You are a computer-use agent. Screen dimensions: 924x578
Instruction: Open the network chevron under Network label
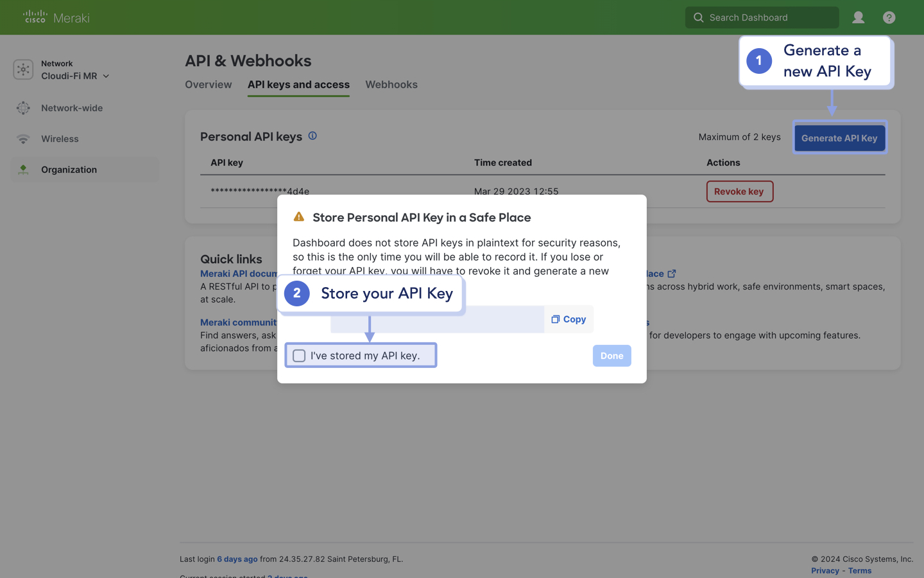pos(105,76)
